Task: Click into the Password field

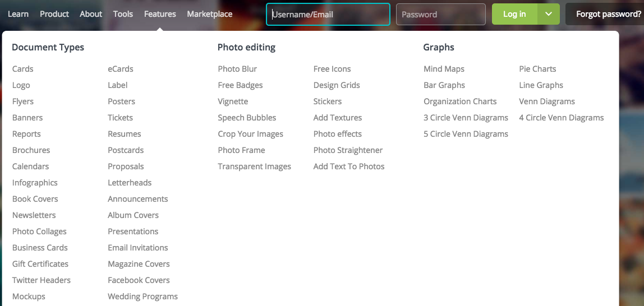Action: click(x=441, y=15)
